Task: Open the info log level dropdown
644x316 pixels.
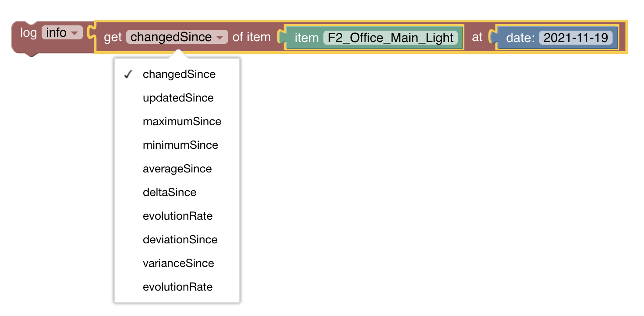Action: pyautogui.click(x=62, y=32)
